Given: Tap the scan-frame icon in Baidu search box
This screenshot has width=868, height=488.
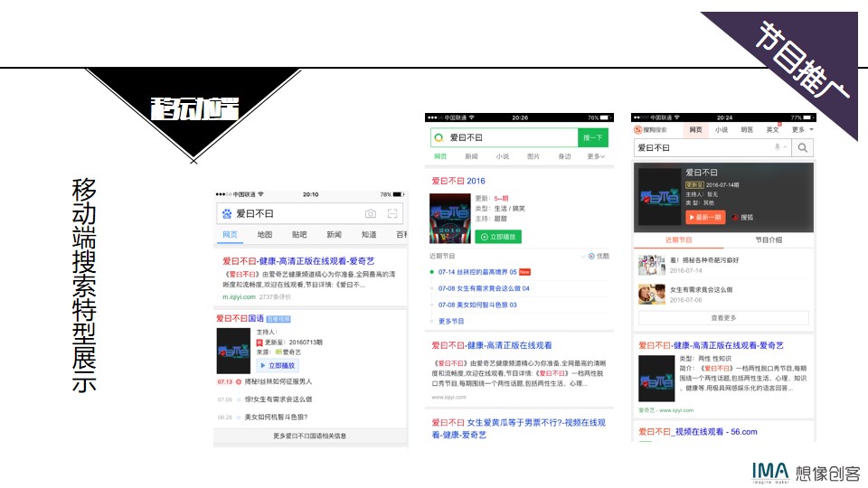Looking at the screenshot, I should point(392,213).
